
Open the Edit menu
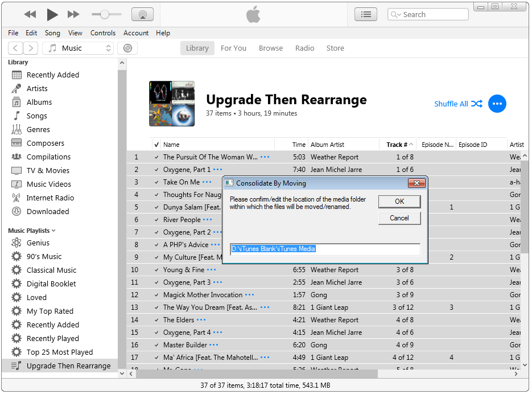click(x=31, y=33)
